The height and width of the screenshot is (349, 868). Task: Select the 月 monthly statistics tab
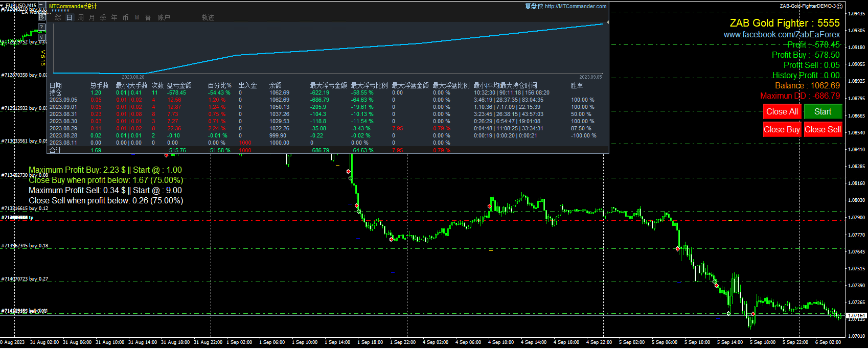pos(92,17)
